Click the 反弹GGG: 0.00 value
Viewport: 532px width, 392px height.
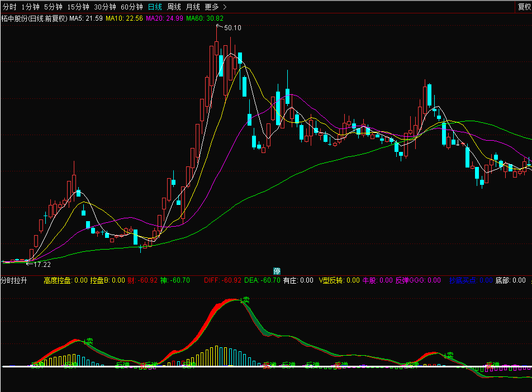pyautogui.click(x=418, y=280)
